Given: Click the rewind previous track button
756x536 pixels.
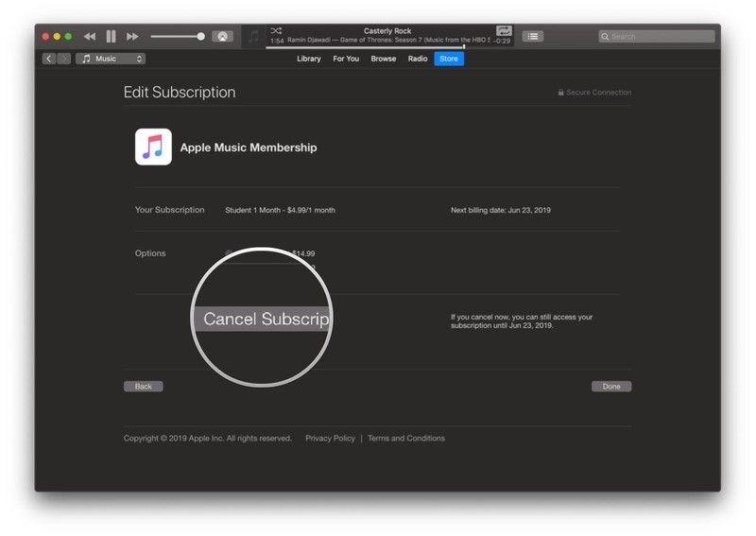Looking at the screenshot, I should point(90,36).
